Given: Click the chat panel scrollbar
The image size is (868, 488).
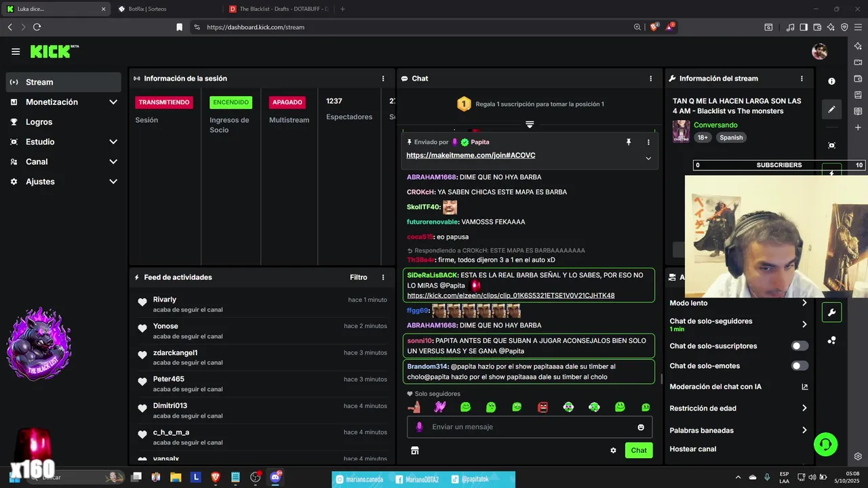Looking at the screenshot, I should click(x=662, y=378).
